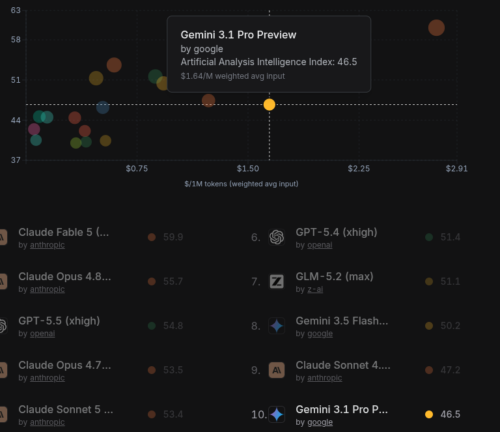Click '$1.64/M weighted avg input' in tooltip

[x=233, y=76]
